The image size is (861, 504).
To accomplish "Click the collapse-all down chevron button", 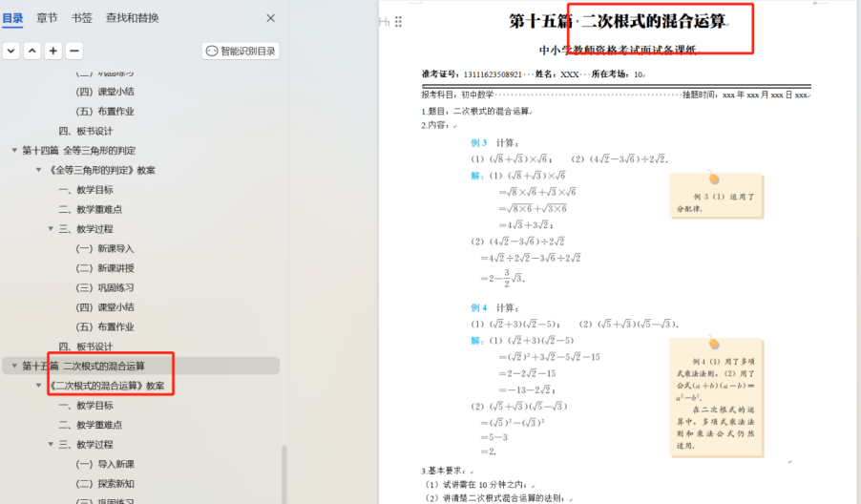I will pyautogui.click(x=10, y=51).
